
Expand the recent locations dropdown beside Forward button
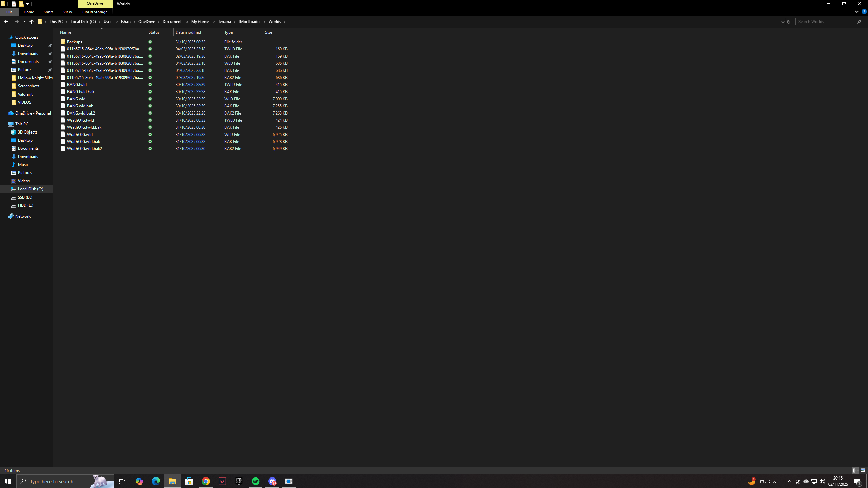point(24,21)
